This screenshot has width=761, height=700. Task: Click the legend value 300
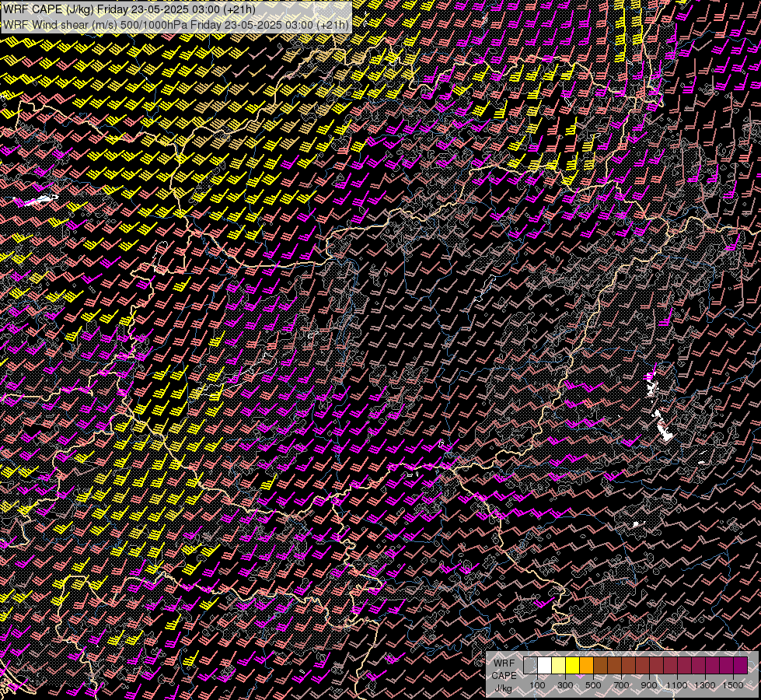(x=565, y=685)
